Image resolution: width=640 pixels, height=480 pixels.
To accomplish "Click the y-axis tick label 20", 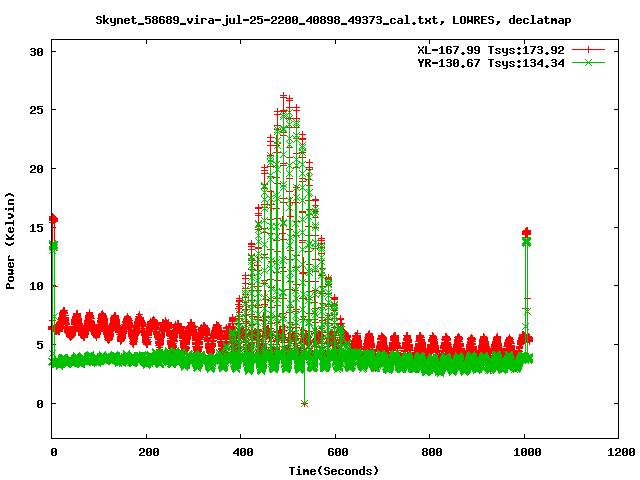I will (x=36, y=169).
